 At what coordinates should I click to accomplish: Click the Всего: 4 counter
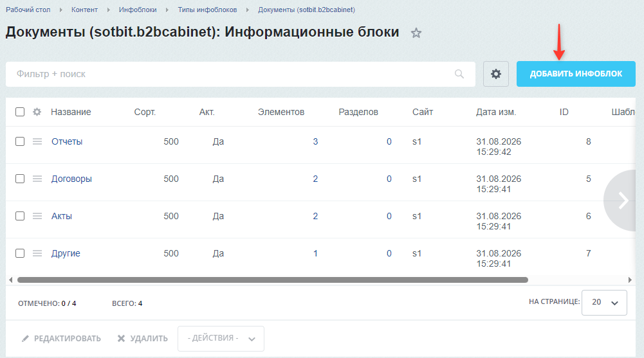coord(127,303)
